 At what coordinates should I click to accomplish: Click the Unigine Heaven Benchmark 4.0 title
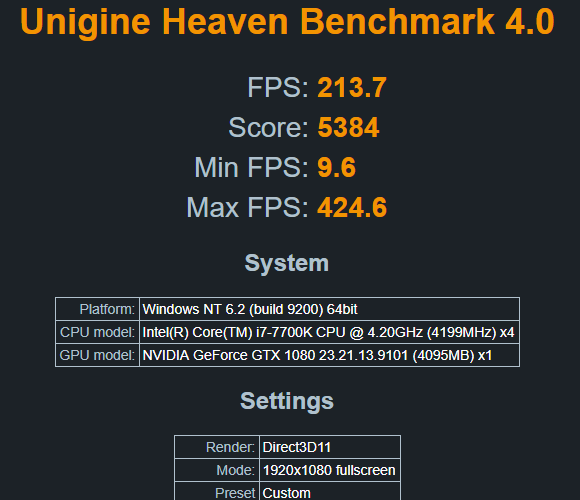pyautogui.click(x=287, y=21)
